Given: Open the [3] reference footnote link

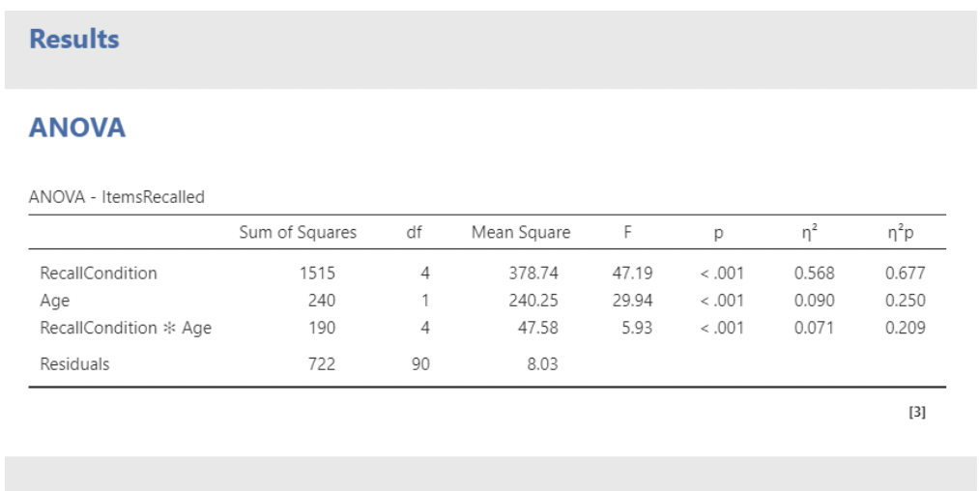Looking at the screenshot, I should coord(917,413).
